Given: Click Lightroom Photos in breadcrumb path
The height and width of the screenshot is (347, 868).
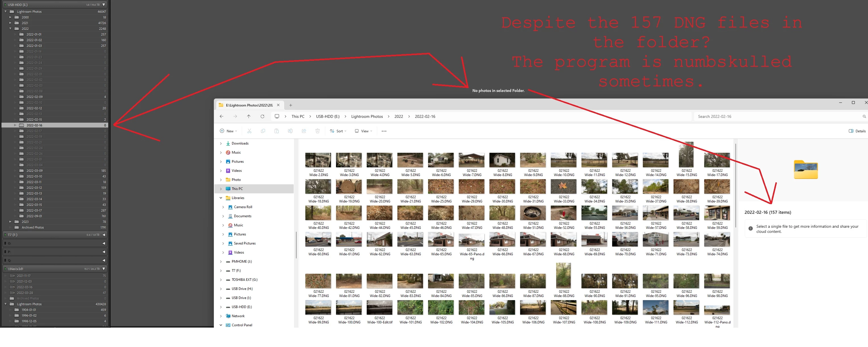Looking at the screenshot, I should [x=367, y=116].
